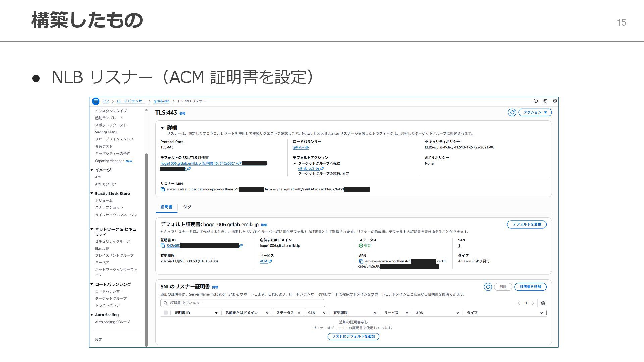
Task: Tick the select-all checkbox in the certificates table
Action: point(166,313)
